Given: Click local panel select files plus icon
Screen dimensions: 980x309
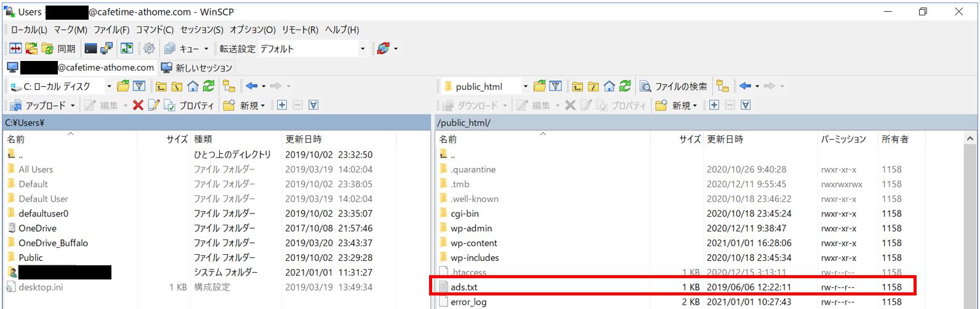Looking at the screenshot, I should (282, 105).
